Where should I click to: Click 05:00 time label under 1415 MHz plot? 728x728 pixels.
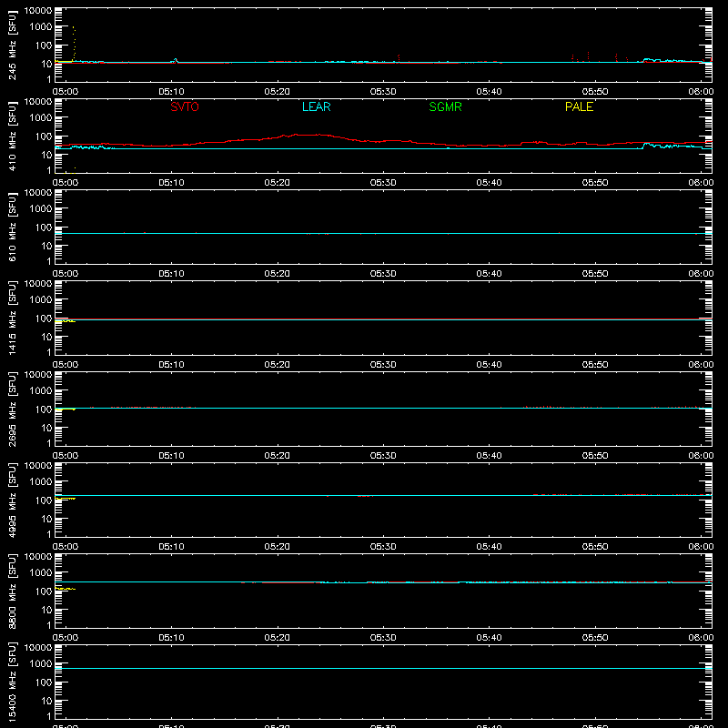click(66, 365)
